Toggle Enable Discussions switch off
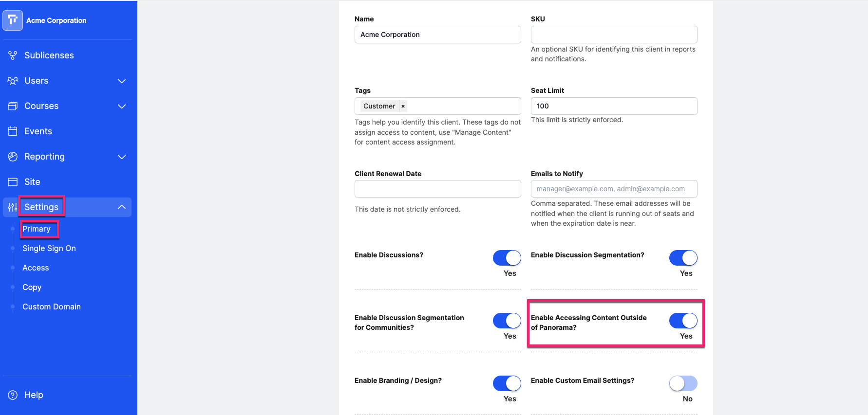The width and height of the screenshot is (868, 415). pyautogui.click(x=507, y=258)
